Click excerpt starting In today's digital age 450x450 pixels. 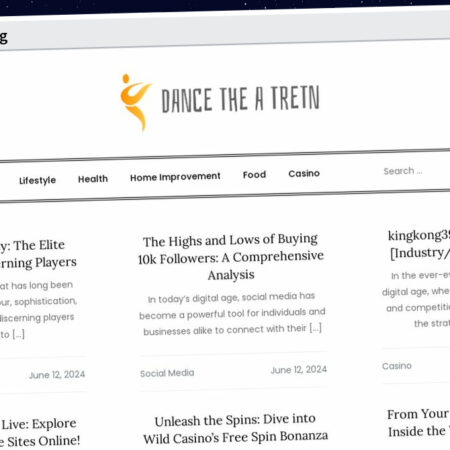coord(232,314)
